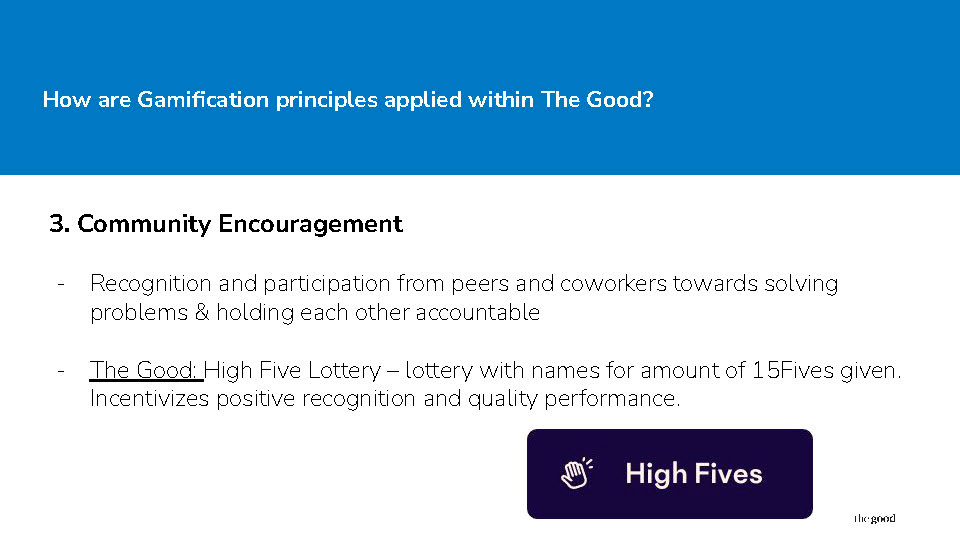
Task: Select the '3. Community Encouragement' heading
Action: 226,224
